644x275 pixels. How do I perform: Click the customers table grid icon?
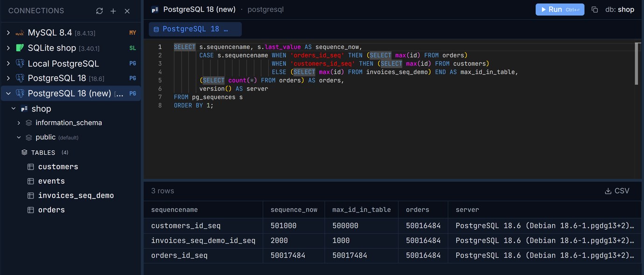[31, 167]
